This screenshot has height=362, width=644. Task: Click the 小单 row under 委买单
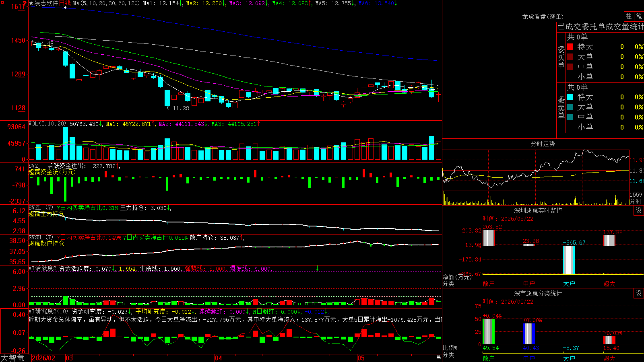point(605,77)
